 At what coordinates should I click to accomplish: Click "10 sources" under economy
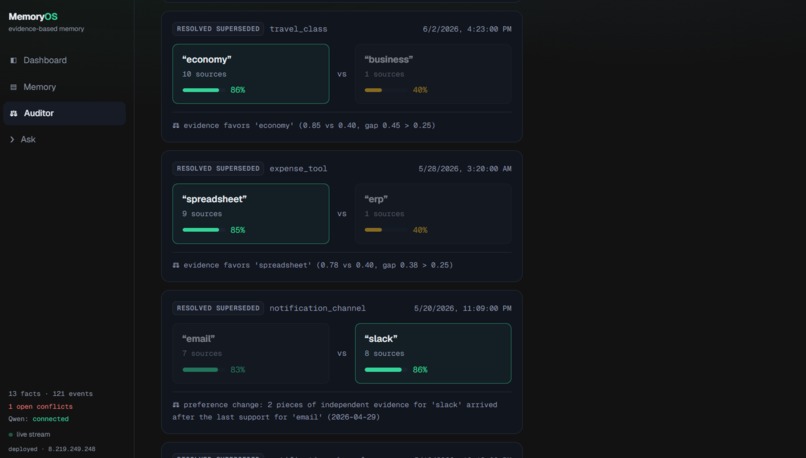tap(204, 74)
